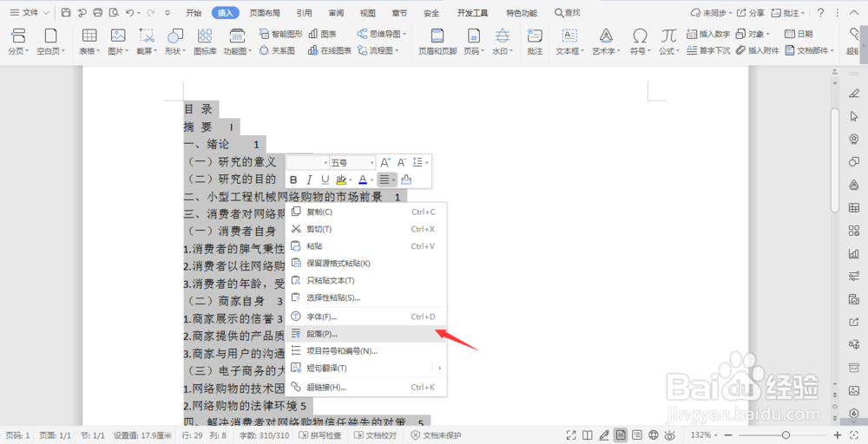The height and width of the screenshot is (444, 868).
Task: Click 插入数字 insert number button
Action: point(708,34)
